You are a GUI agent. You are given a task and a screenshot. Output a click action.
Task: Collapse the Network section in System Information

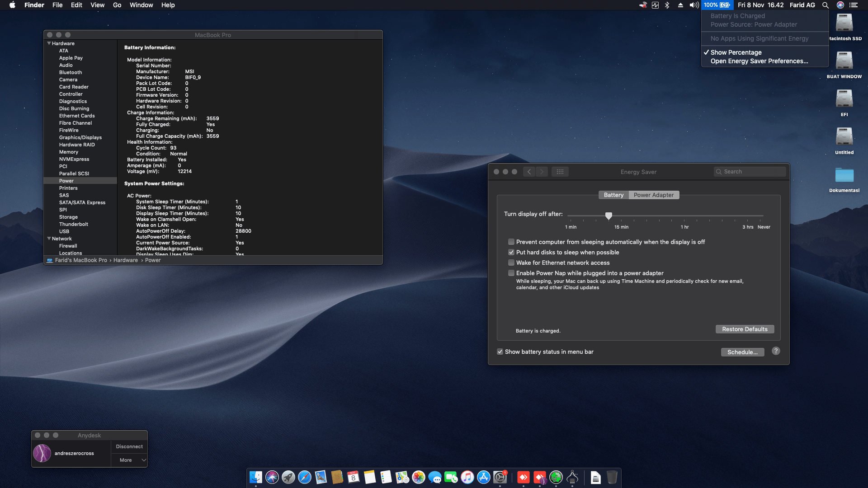pos(49,239)
